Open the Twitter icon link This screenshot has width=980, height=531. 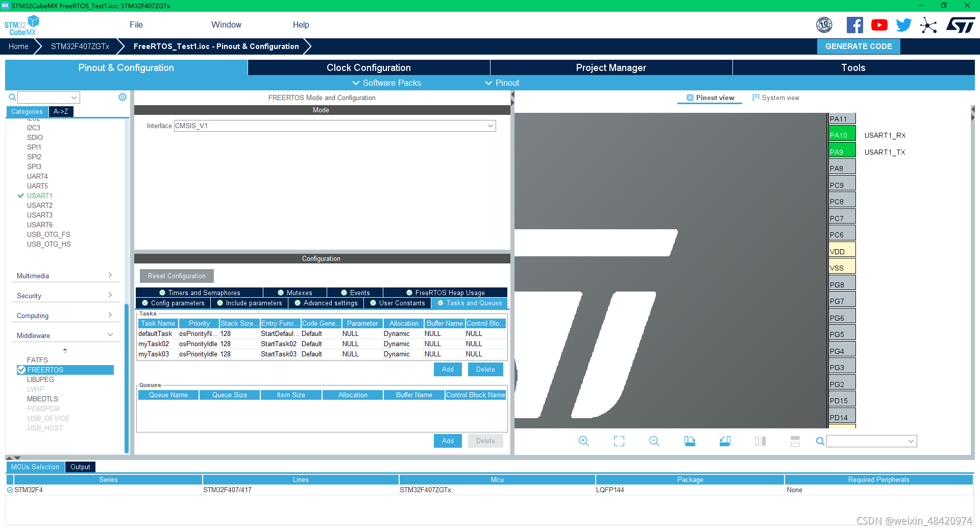pos(904,25)
